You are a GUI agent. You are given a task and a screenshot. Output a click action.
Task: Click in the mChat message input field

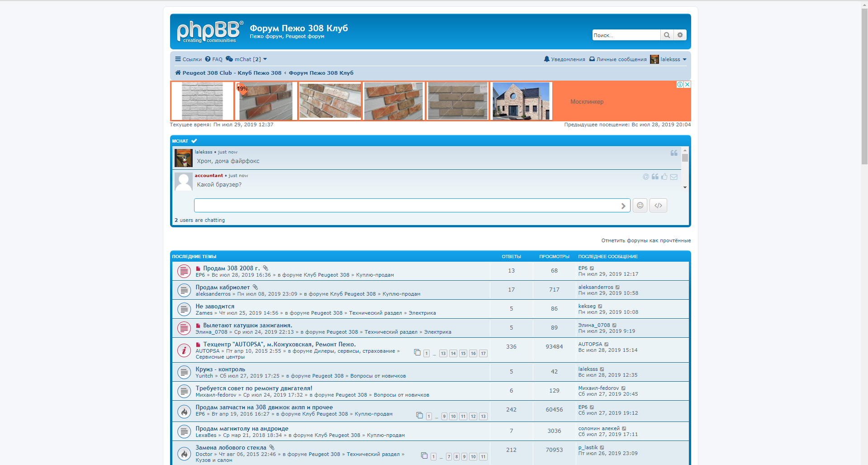tap(407, 206)
